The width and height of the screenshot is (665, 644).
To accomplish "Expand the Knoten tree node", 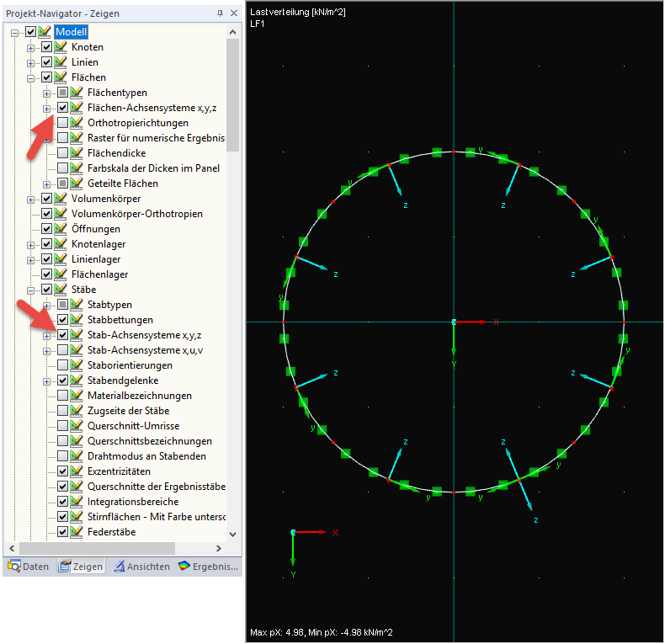I will tap(30, 48).
